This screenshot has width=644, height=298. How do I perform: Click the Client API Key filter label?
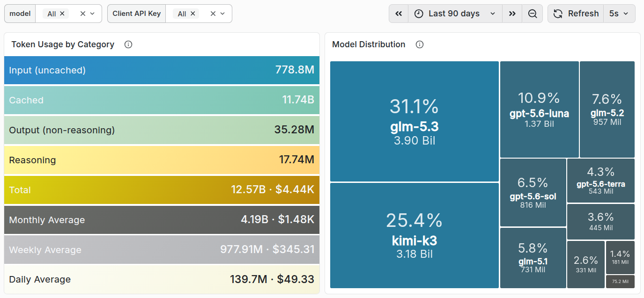click(x=136, y=14)
